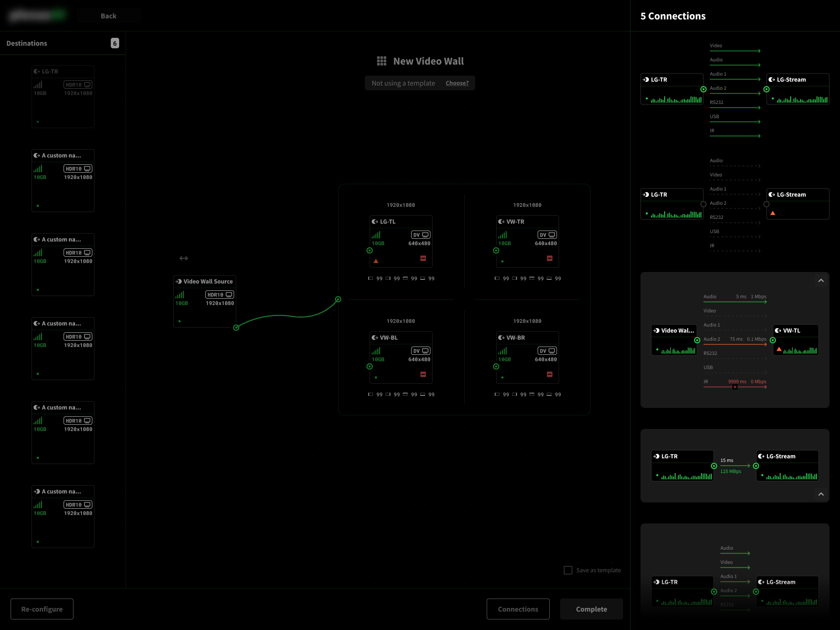Click the Re-configure button

pos(42,609)
